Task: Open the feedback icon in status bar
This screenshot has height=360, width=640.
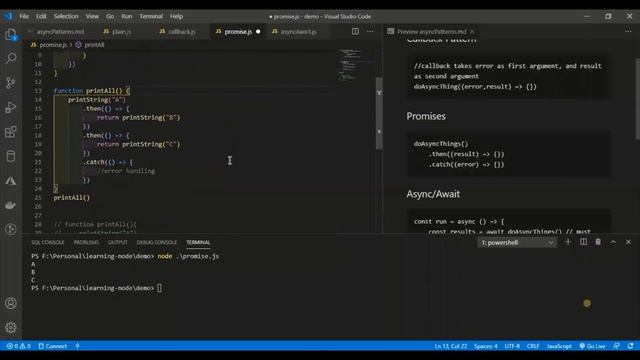Action: [x=617, y=346]
